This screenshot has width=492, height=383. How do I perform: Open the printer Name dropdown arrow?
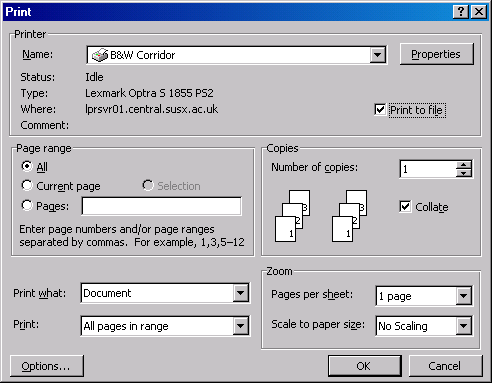coord(378,55)
